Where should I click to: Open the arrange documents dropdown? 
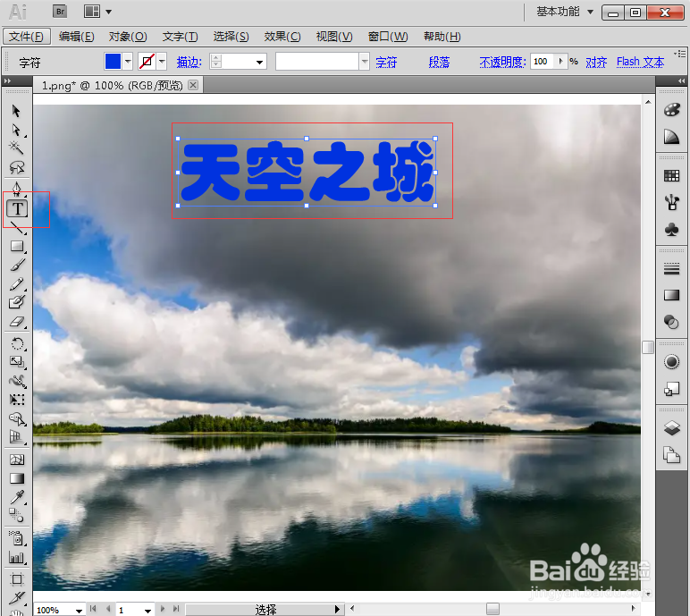[x=97, y=12]
